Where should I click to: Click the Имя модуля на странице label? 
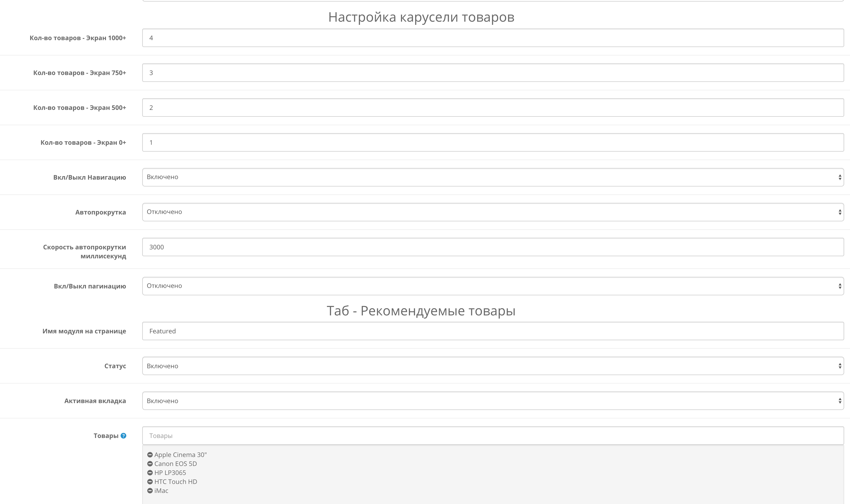[84, 331]
